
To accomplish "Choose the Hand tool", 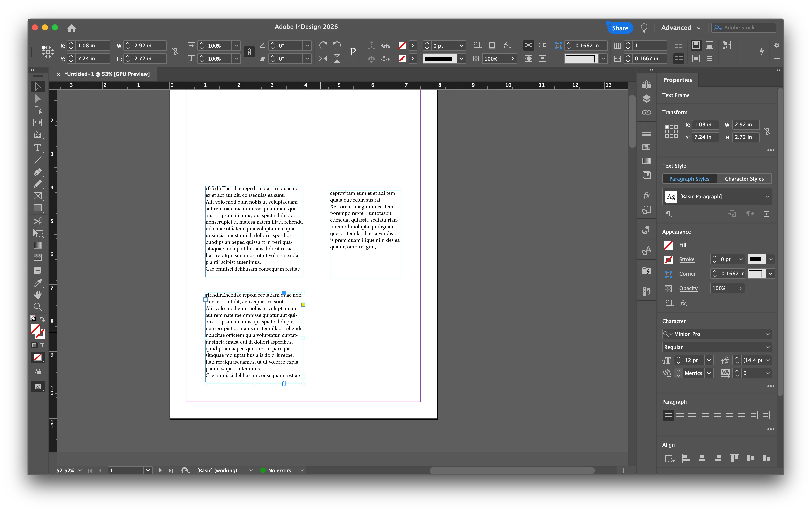I will click(x=38, y=295).
